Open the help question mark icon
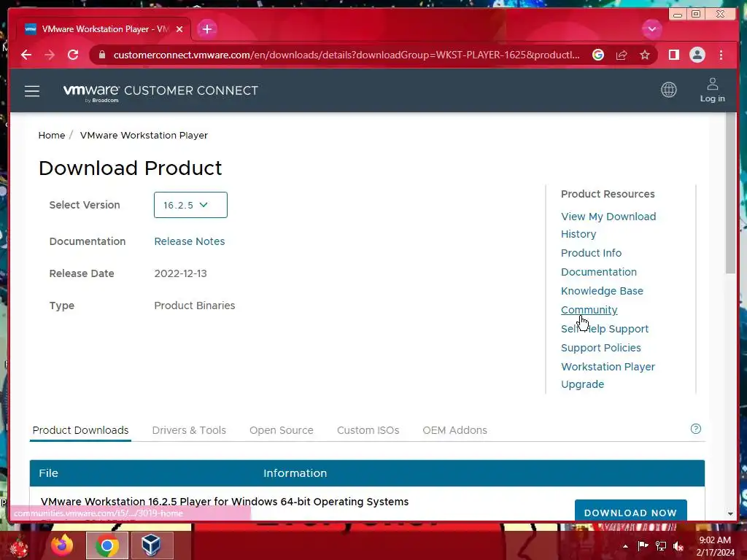Screen dimensions: 747x560 [695, 429]
